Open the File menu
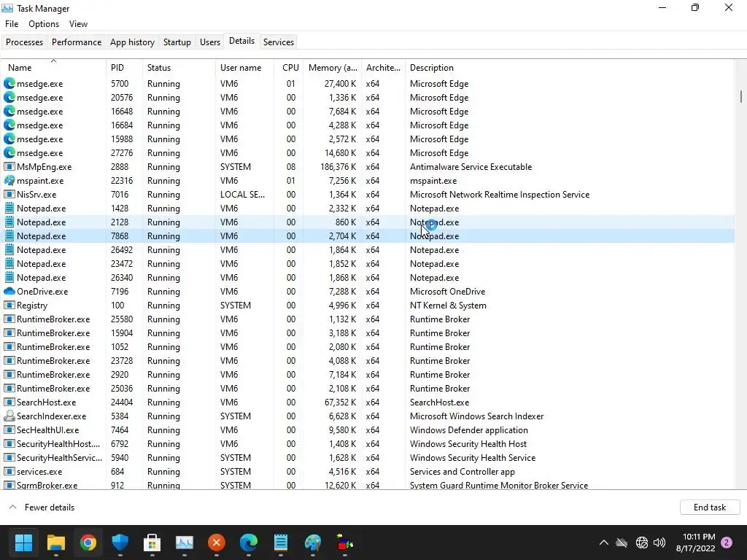The image size is (747, 560). click(12, 24)
